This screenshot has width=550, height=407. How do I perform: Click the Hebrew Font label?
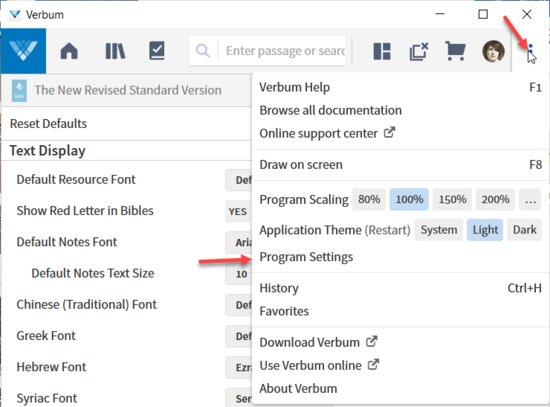click(x=51, y=367)
